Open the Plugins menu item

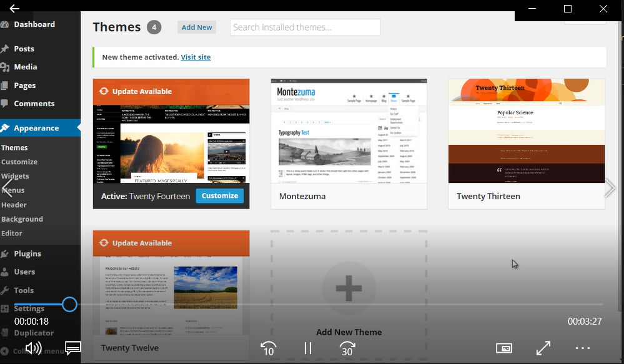coord(27,254)
